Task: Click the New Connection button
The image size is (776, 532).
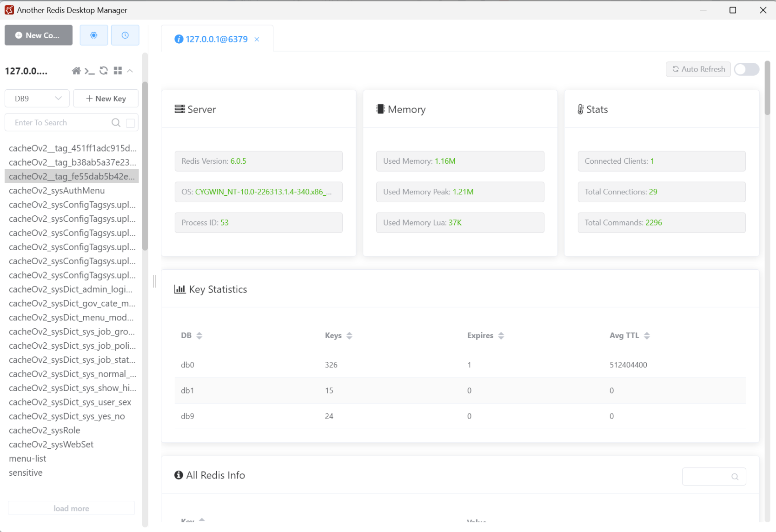Action: [39, 35]
